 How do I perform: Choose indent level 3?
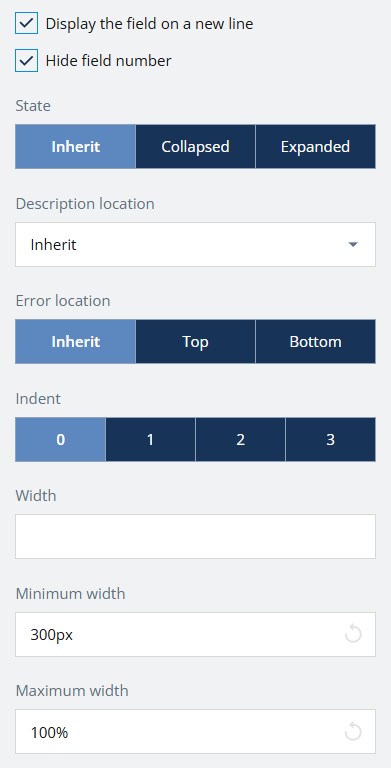pyautogui.click(x=331, y=439)
